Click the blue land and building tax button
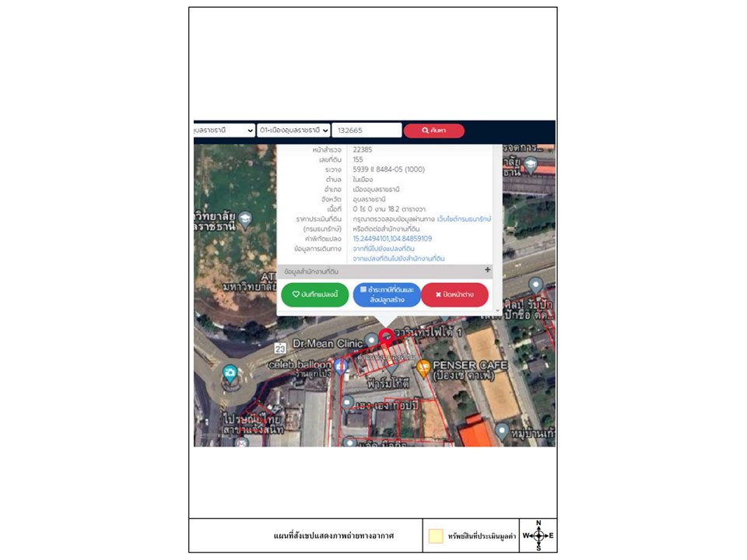The image size is (747, 560). tap(387, 295)
